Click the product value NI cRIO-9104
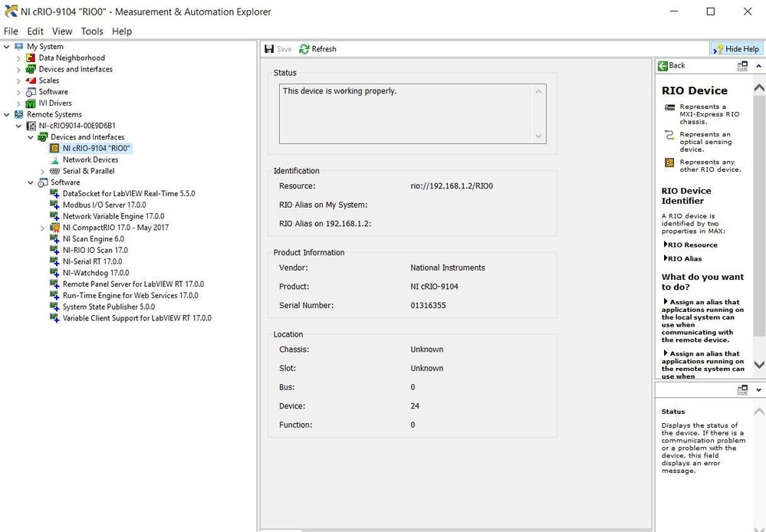Viewport: 766px width, 532px height. click(434, 287)
